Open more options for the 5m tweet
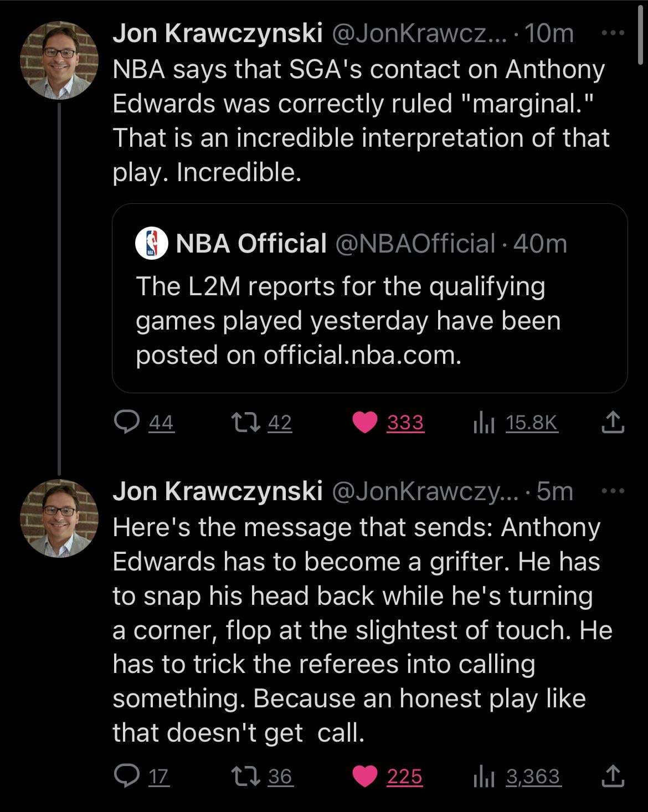Image resolution: width=648 pixels, height=812 pixels. (x=613, y=491)
